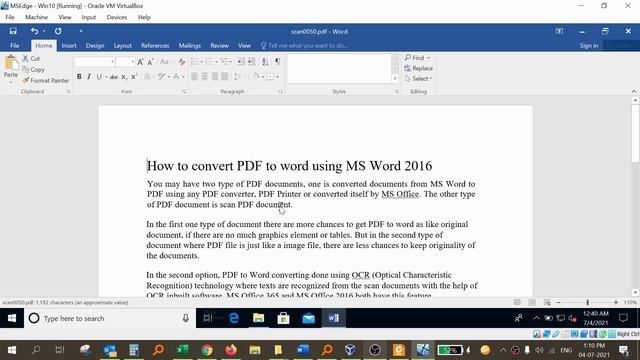Toggle Strikethrough formatting
The height and width of the screenshot is (360, 640).
[113, 77]
